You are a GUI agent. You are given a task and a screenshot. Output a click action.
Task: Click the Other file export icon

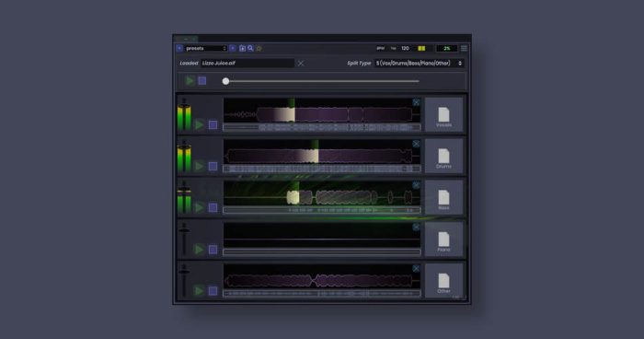coord(443,281)
